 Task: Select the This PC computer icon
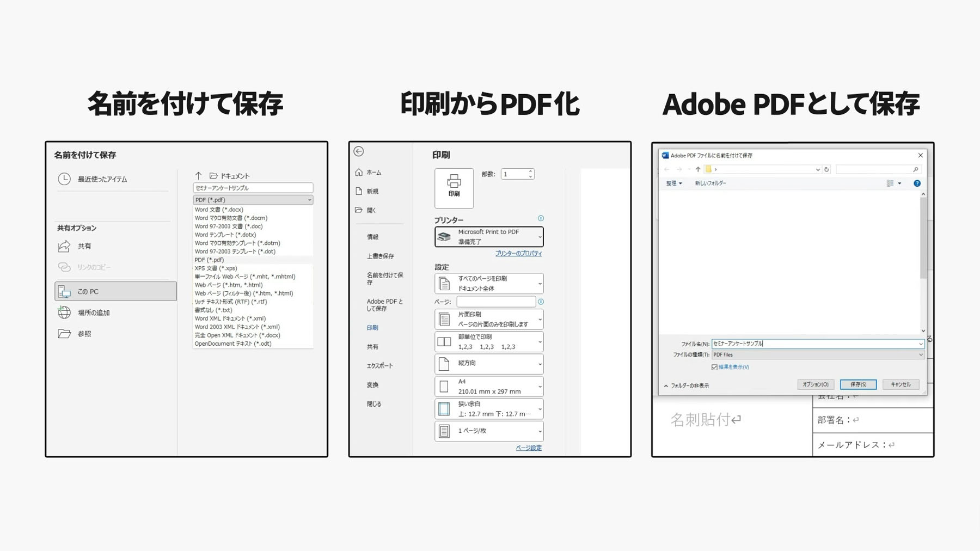coord(64,292)
